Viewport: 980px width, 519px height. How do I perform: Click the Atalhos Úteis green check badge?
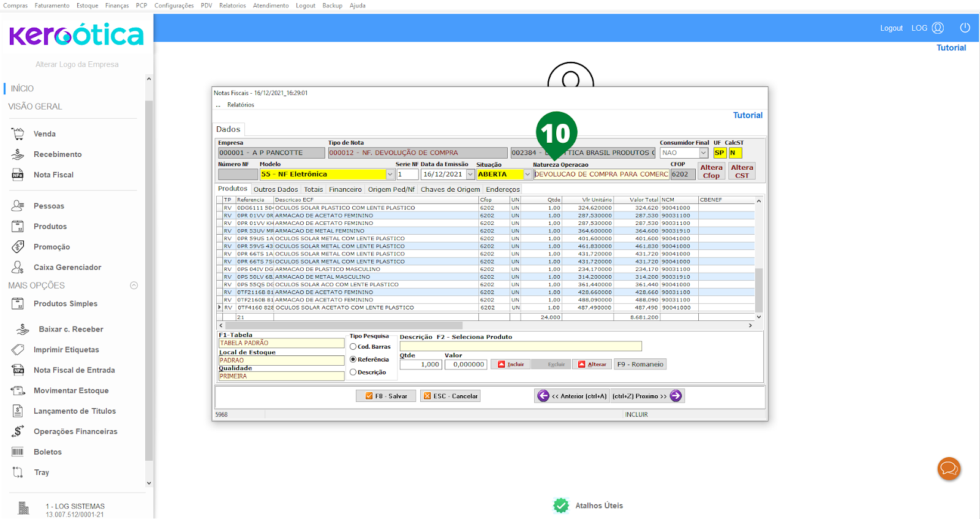561,506
